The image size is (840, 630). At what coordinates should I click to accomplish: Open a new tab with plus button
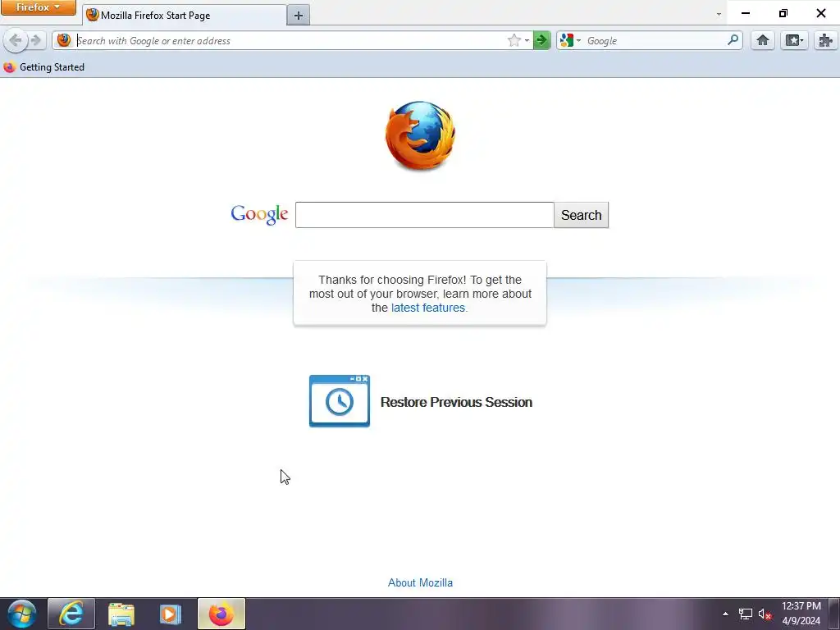click(x=299, y=16)
